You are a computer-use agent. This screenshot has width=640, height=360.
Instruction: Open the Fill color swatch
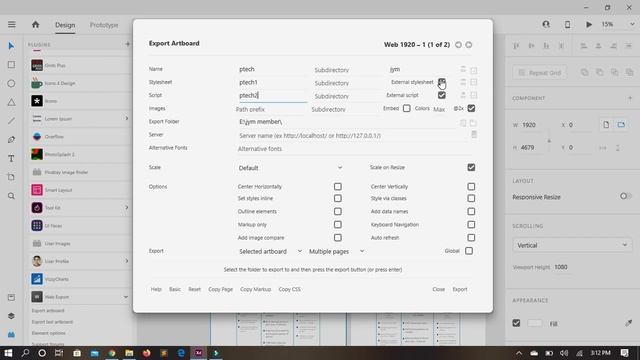534,323
